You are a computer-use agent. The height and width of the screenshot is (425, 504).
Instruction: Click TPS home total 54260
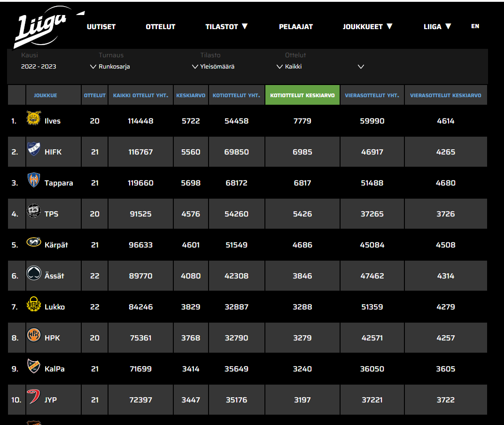tap(236, 214)
